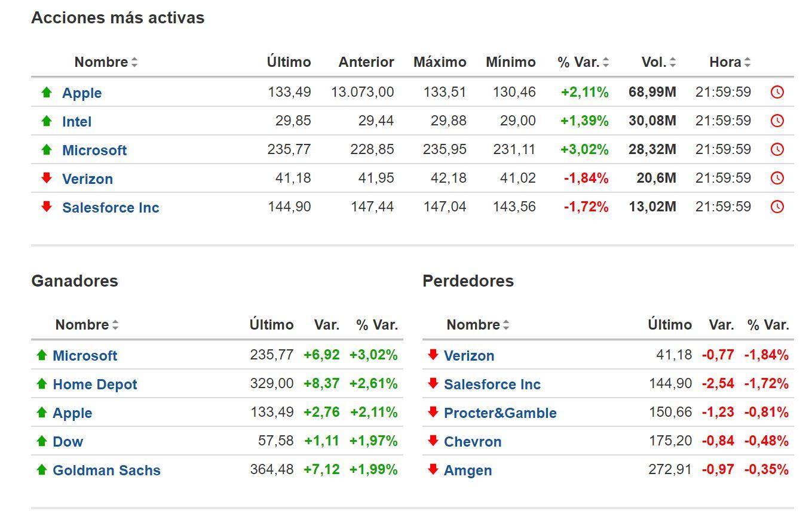Open the Apple stock page

(x=82, y=93)
